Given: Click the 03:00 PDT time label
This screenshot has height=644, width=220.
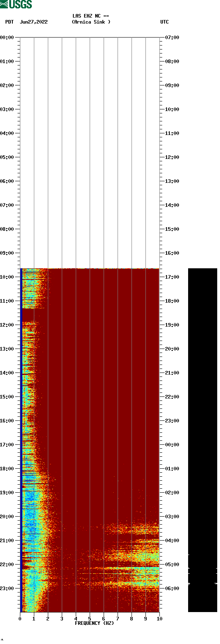Looking at the screenshot, I should tap(7, 109).
